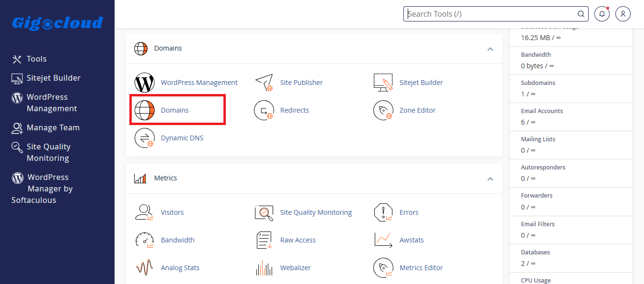
Task: Open the Analog Stats icon
Action: pyautogui.click(x=145, y=268)
